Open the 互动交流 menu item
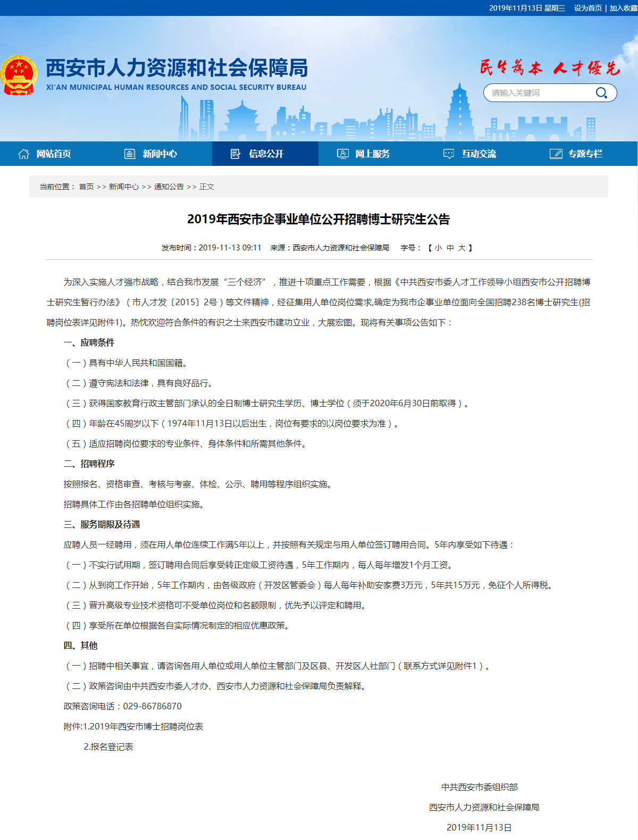Image resolution: width=638 pixels, height=840 pixels. tap(478, 154)
